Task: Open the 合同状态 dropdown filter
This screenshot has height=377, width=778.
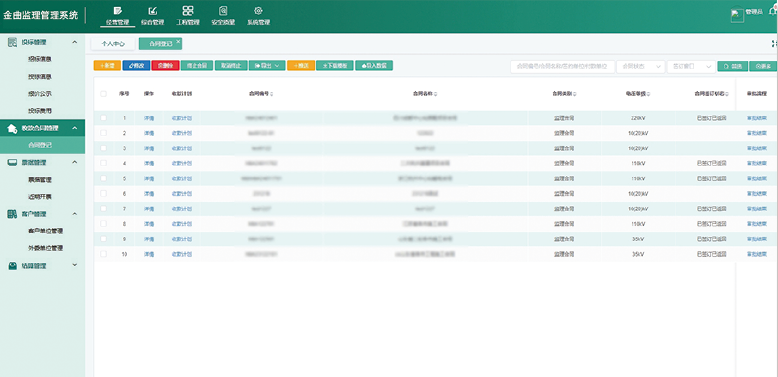Action: pyautogui.click(x=641, y=66)
